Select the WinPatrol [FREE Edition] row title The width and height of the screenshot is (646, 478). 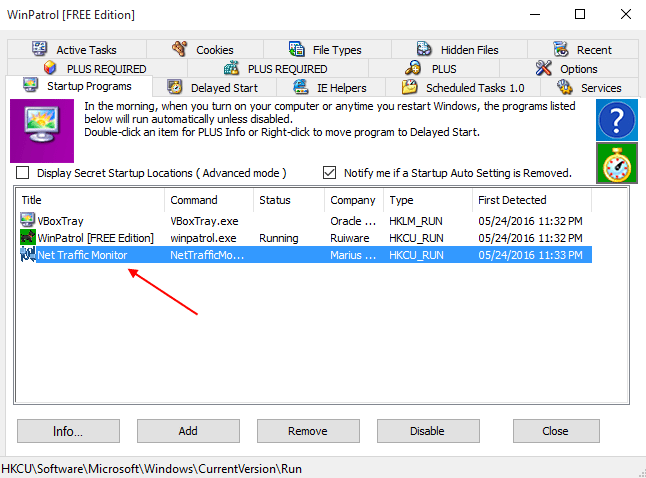pyautogui.click(x=95, y=238)
